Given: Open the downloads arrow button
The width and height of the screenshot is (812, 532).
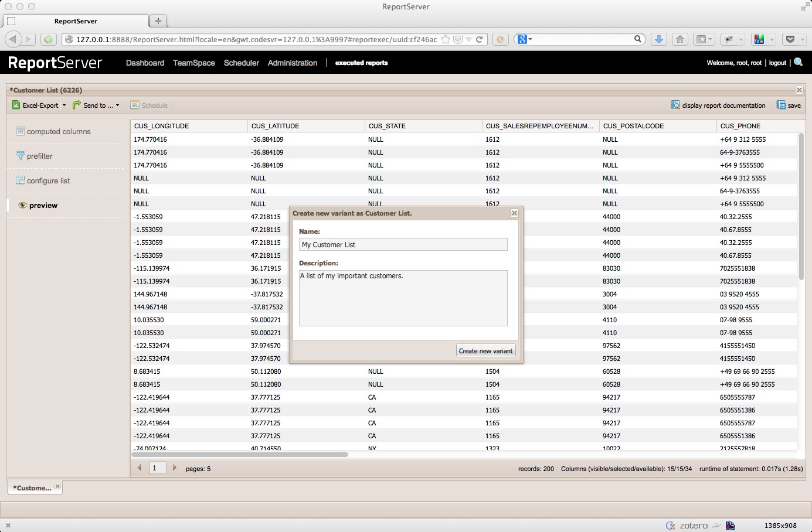Looking at the screenshot, I should tap(659, 39).
